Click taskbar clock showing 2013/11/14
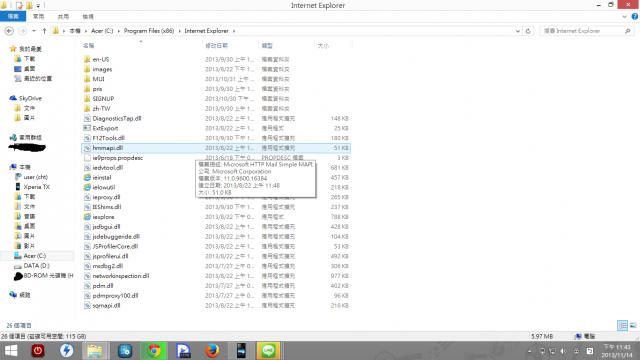The width and height of the screenshot is (640, 360). [x=617, y=351]
